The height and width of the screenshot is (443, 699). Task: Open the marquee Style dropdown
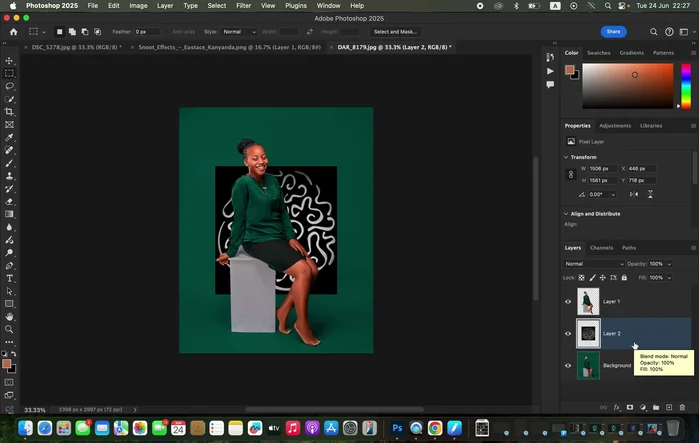239,31
